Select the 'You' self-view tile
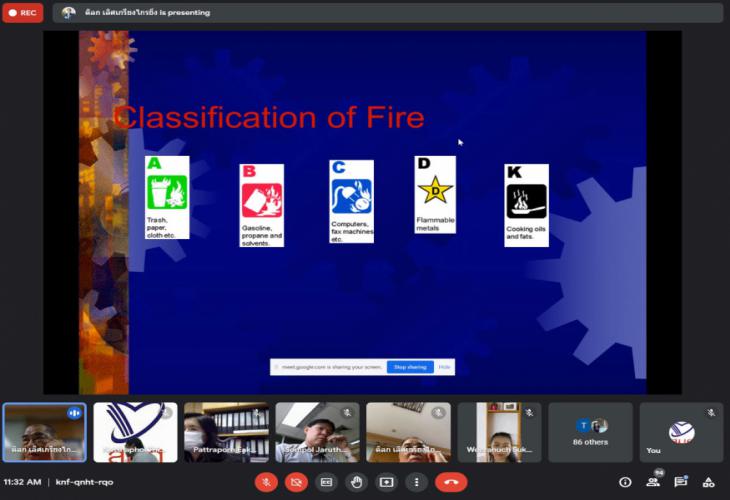This screenshot has width=730, height=500. tap(681, 432)
